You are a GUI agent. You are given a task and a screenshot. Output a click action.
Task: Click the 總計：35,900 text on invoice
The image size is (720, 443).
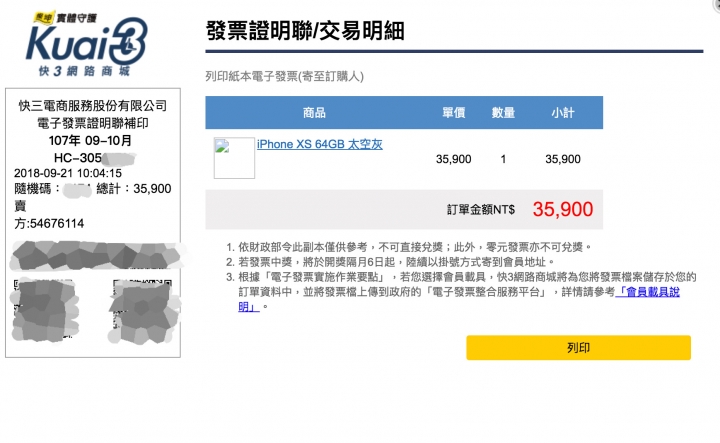[x=134, y=189]
